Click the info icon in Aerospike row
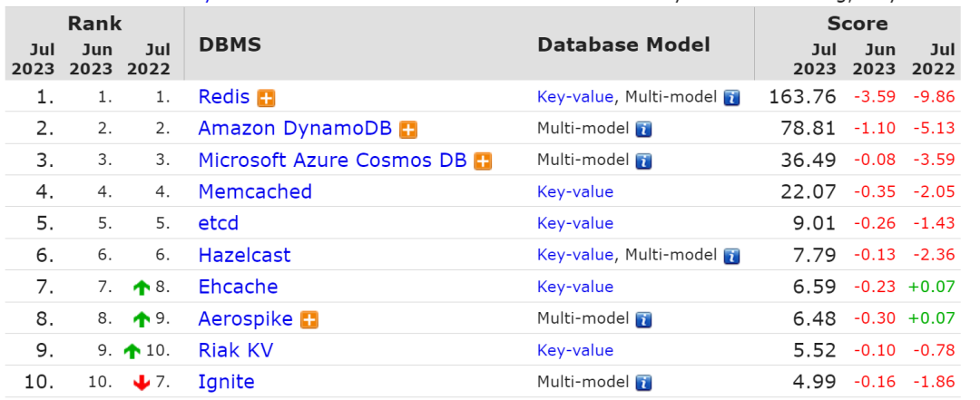The width and height of the screenshot is (980, 400). click(x=643, y=319)
